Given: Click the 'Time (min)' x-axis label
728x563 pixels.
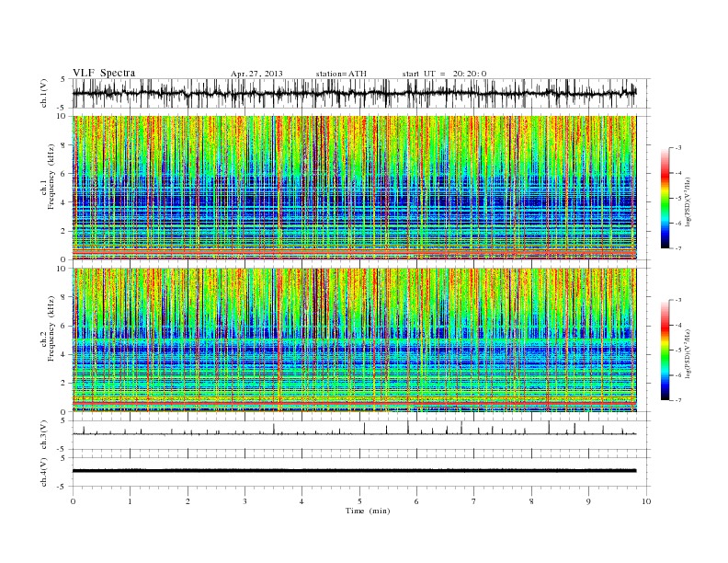Looking at the screenshot, I should [368, 511].
